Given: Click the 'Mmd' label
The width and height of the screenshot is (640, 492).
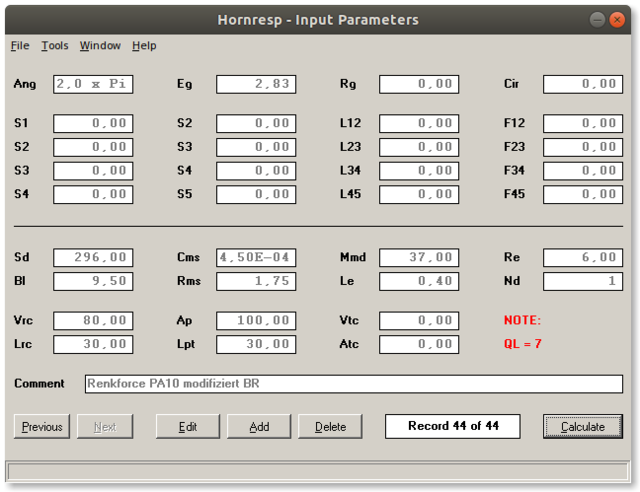Looking at the screenshot, I should [x=353, y=257].
